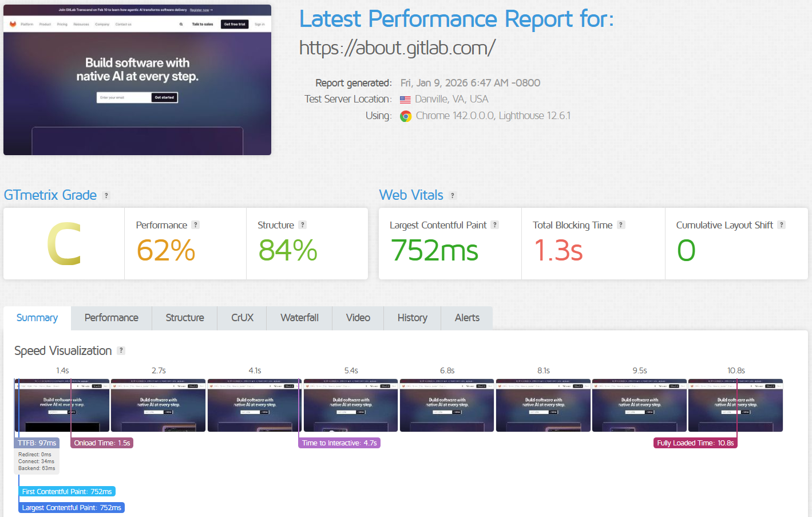Screen dimensions: 812x517
Task: Click the TTFB: 97ms marker
Action: (x=37, y=443)
